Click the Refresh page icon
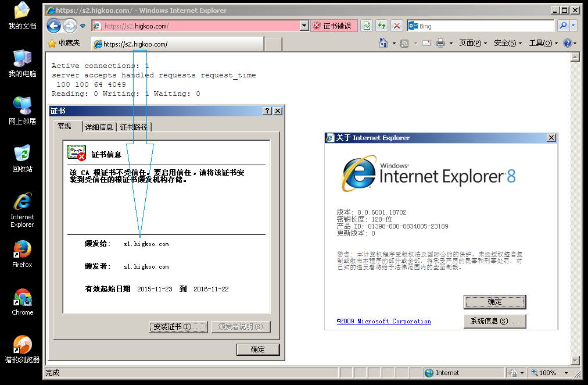 pyautogui.click(x=382, y=26)
